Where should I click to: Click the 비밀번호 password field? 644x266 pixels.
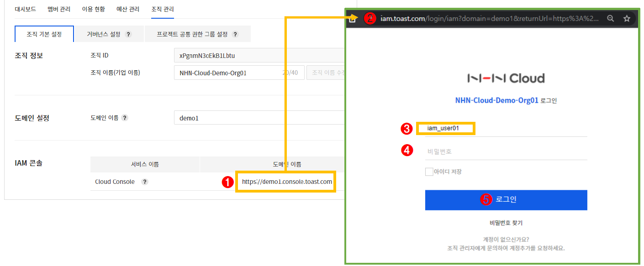coord(506,151)
